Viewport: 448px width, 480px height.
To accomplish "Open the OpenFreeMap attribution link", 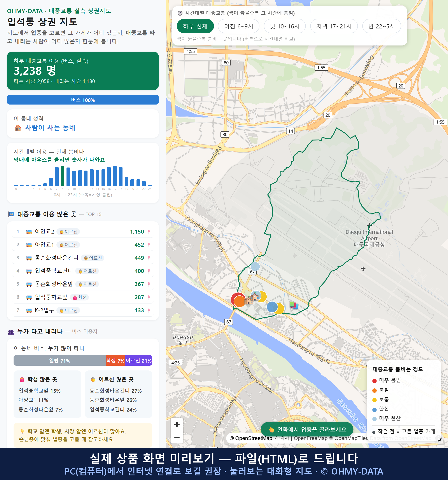I will click(311, 438).
